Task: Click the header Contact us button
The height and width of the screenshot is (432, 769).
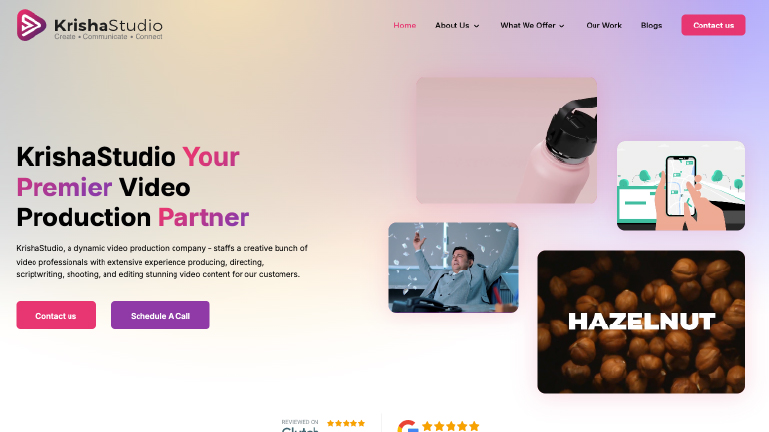Action: (x=713, y=25)
